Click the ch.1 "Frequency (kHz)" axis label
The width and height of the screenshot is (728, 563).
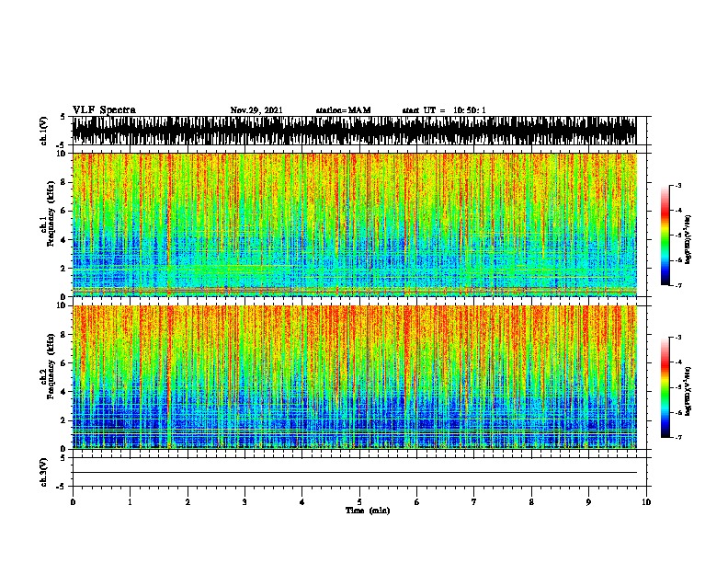pyautogui.click(x=51, y=213)
